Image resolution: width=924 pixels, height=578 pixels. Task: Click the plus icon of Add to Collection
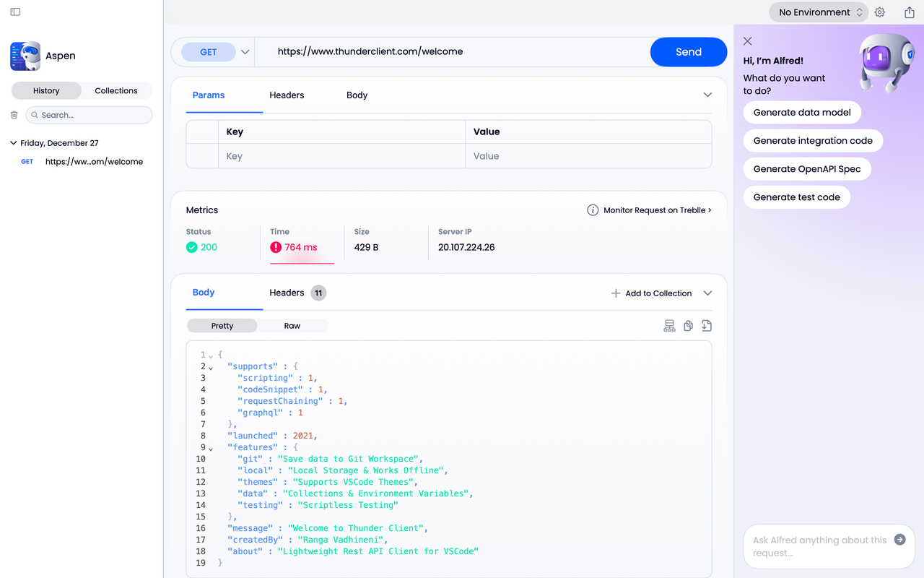(x=616, y=293)
